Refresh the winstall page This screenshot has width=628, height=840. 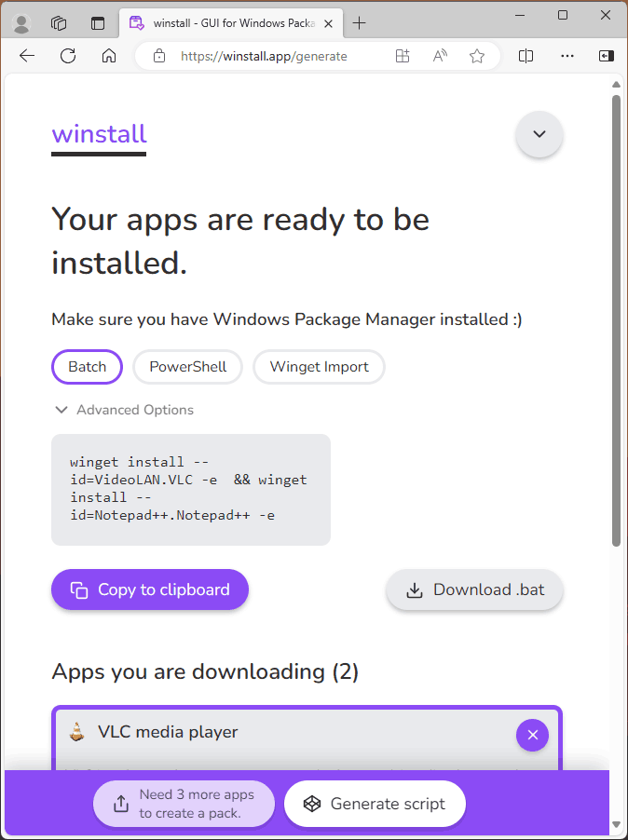pos(67,56)
